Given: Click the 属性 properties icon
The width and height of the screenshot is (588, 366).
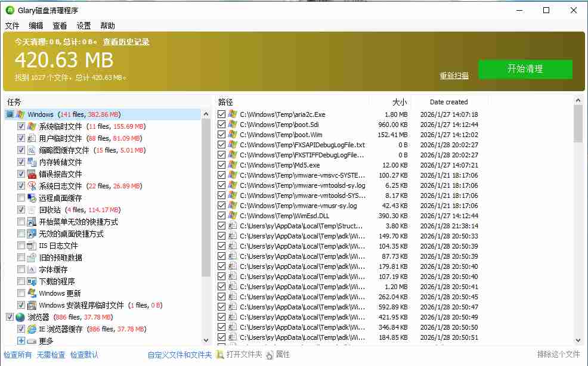Looking at the screenshot, I should pyautogui.click(x=270, y=355).
